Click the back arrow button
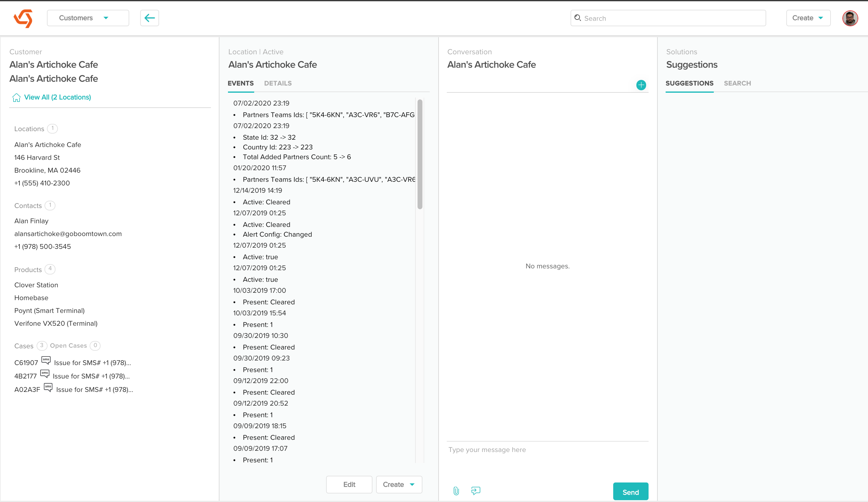Image resolution: width=868 pixels, height=502 pixels. pos(149,18)
